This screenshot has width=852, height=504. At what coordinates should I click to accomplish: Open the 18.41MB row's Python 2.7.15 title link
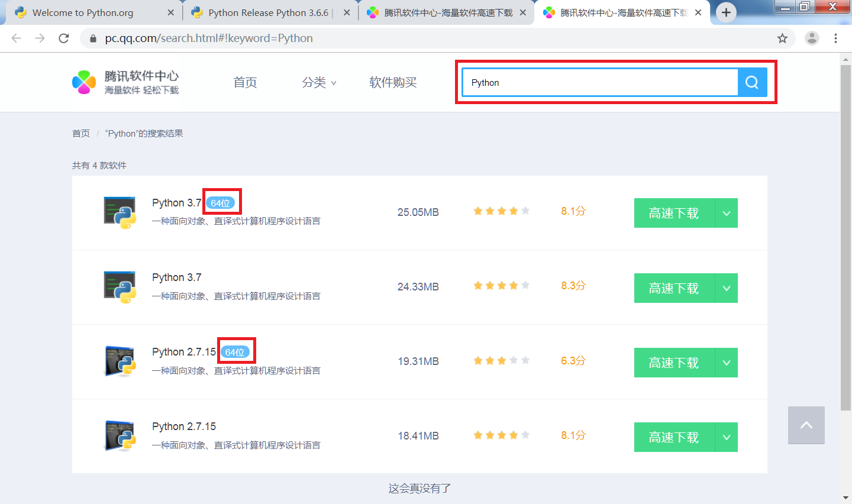click(183, 427)
